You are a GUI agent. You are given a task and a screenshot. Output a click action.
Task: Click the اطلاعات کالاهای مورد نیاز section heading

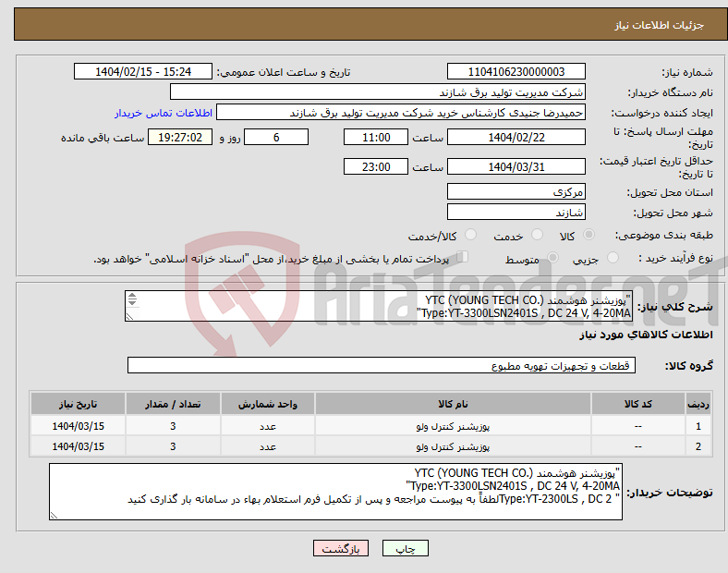pos(646,335)
